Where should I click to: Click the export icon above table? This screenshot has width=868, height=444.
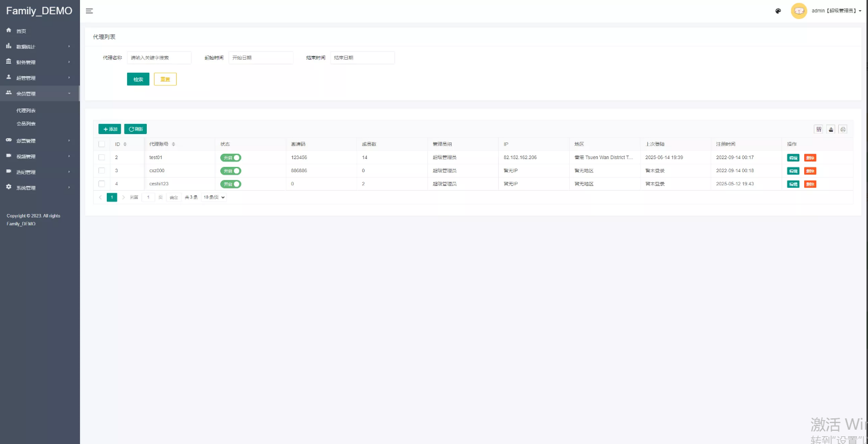tap(830, 129)
